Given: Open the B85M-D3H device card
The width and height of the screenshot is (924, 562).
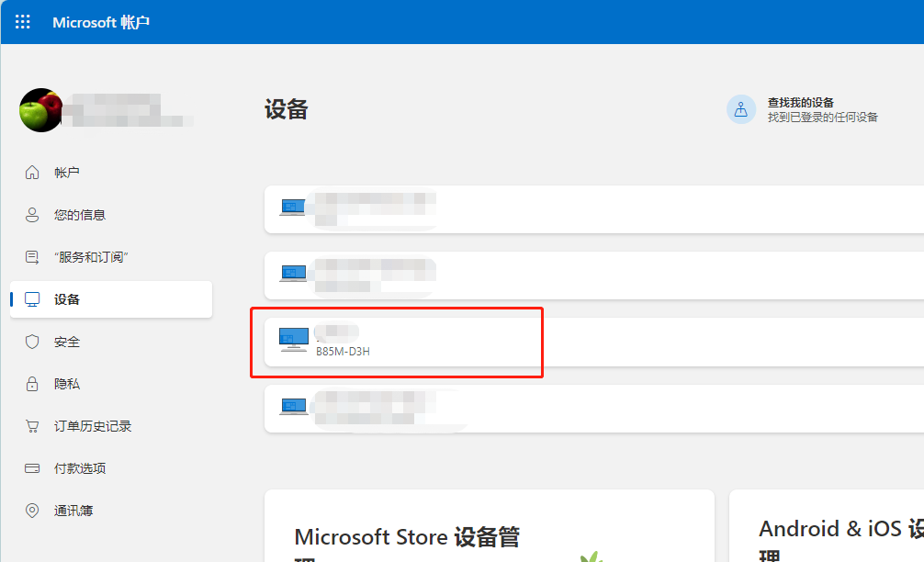Looking at the screenshot, I should click(x=594, y=343).
